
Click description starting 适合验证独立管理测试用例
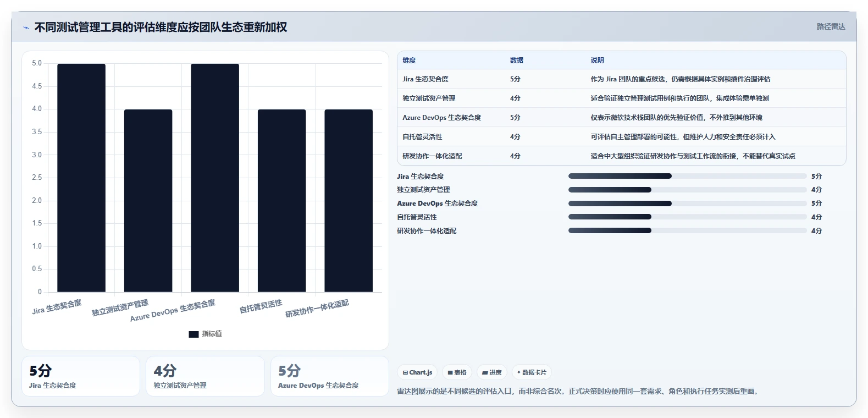[x=680, y=98]
